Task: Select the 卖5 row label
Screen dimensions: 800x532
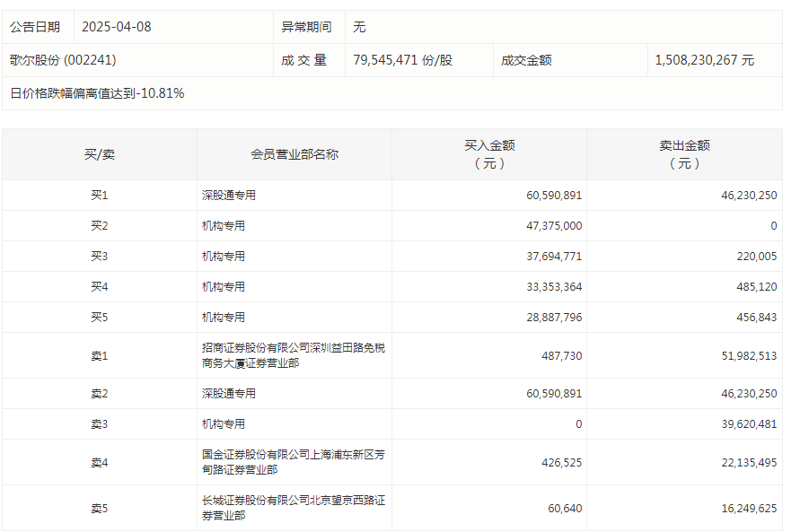Action: [100, 509]
